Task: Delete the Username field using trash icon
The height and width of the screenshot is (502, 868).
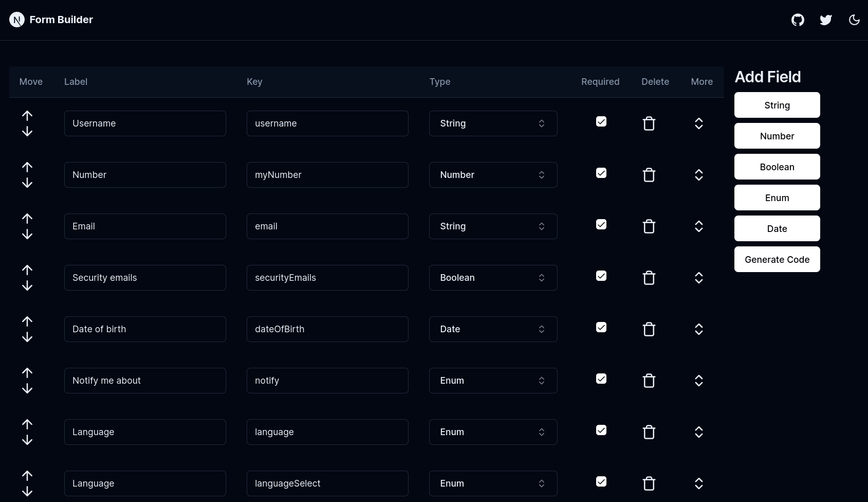Action: [x=649, y=123]
